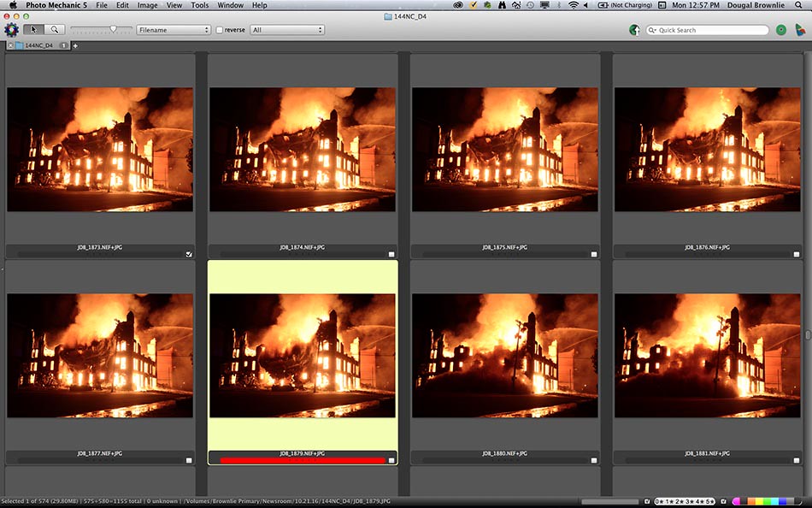Image resolution: width=812 pixels, height=508 pixels.
Task: Open the File menu
Action: tap(102, 5)
